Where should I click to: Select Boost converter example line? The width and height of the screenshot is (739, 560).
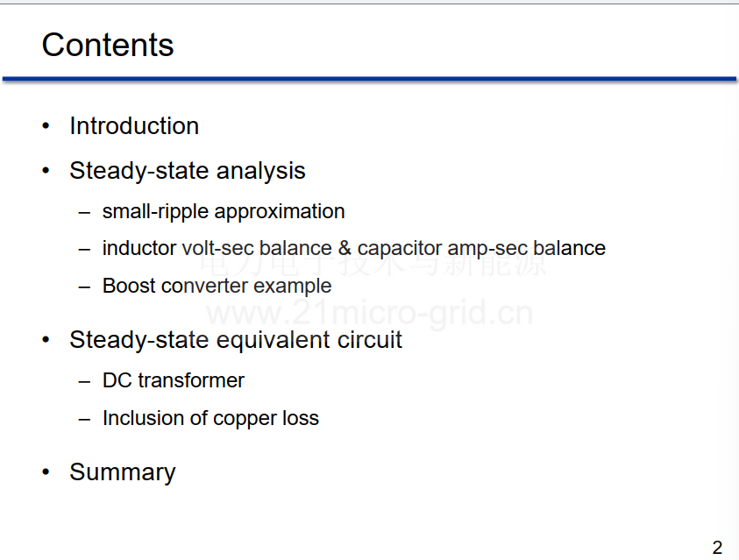pos(217,287)
